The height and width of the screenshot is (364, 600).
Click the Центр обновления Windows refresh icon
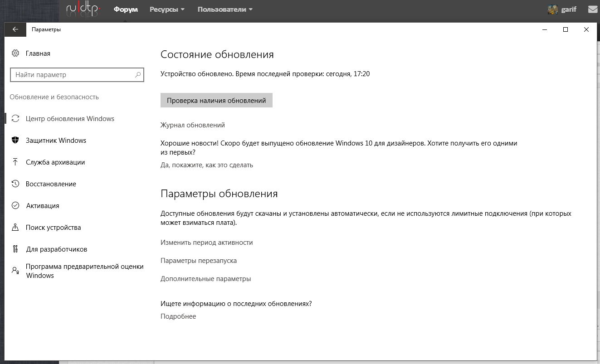15,119
